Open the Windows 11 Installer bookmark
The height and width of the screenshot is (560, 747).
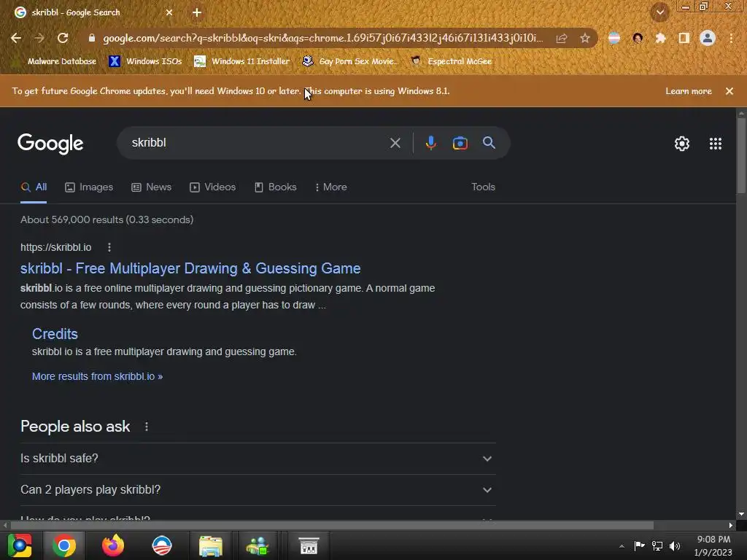(x=242, y=61)
